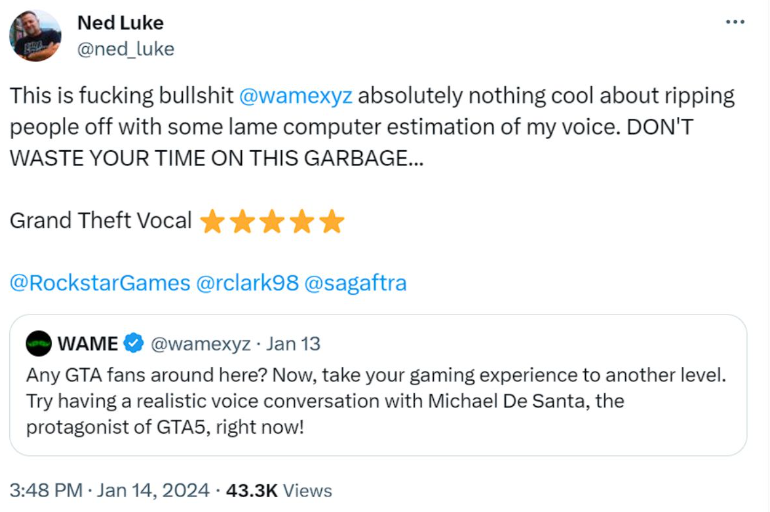Open the @RockstarGames mention
The image size is (770, 512).
pos(99,283)
